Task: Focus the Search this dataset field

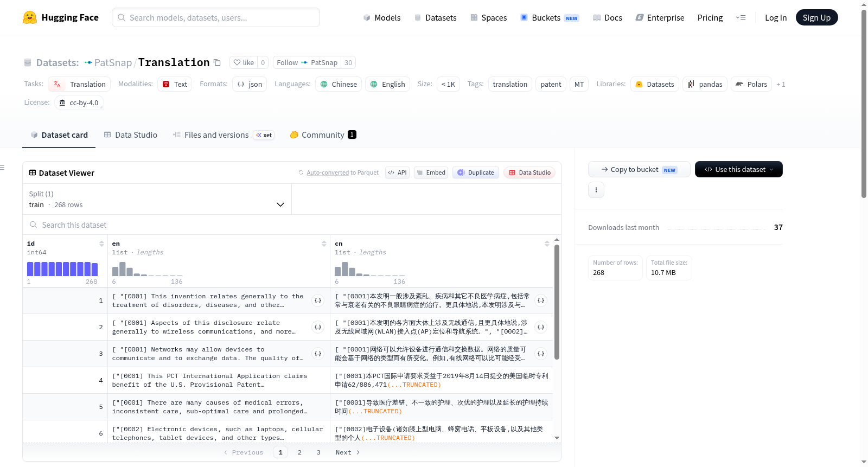Action: point(292,225)
